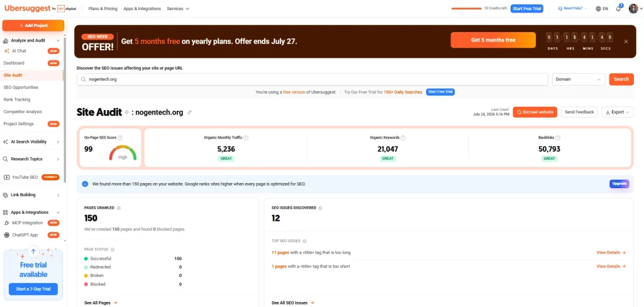
Task: Open the Export dropdown
Action: 618,112
